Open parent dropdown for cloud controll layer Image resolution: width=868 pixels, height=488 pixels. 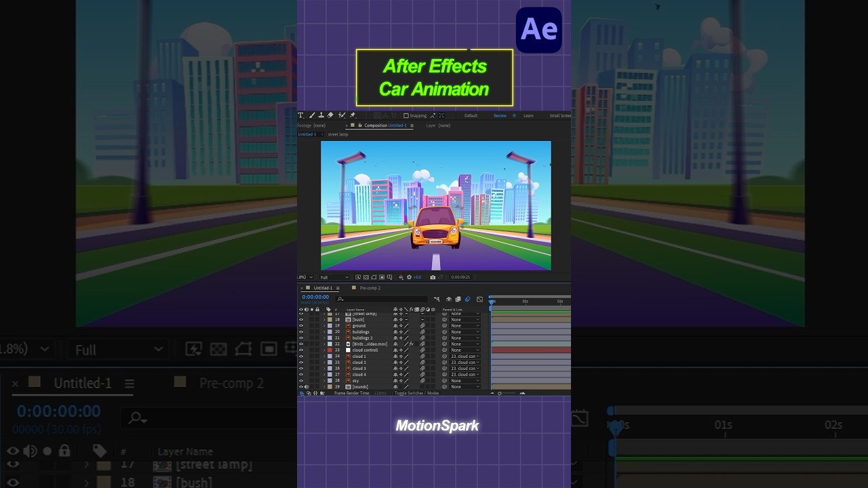(465, 350)
